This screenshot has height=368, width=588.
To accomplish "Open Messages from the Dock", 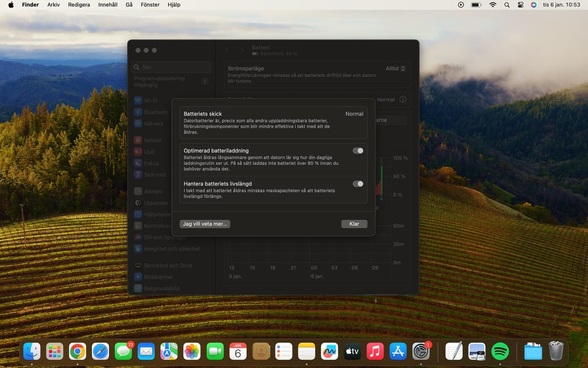I will [x=123, y=351].
